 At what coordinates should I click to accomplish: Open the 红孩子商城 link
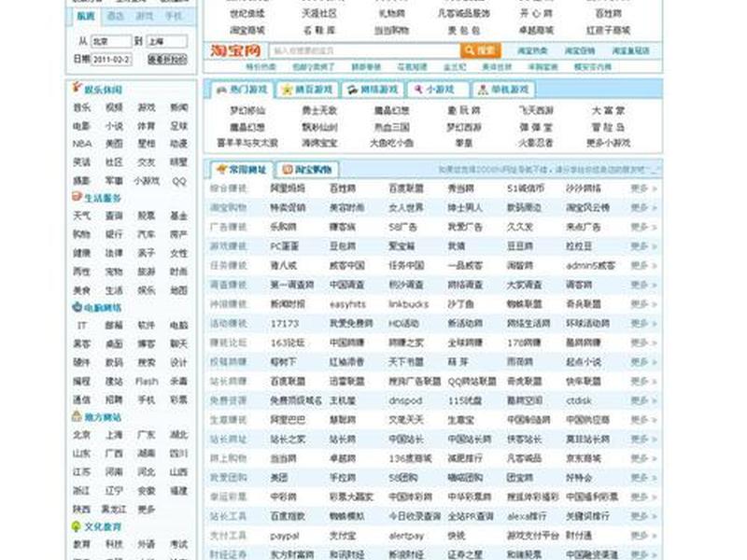(x=609, y=31)
